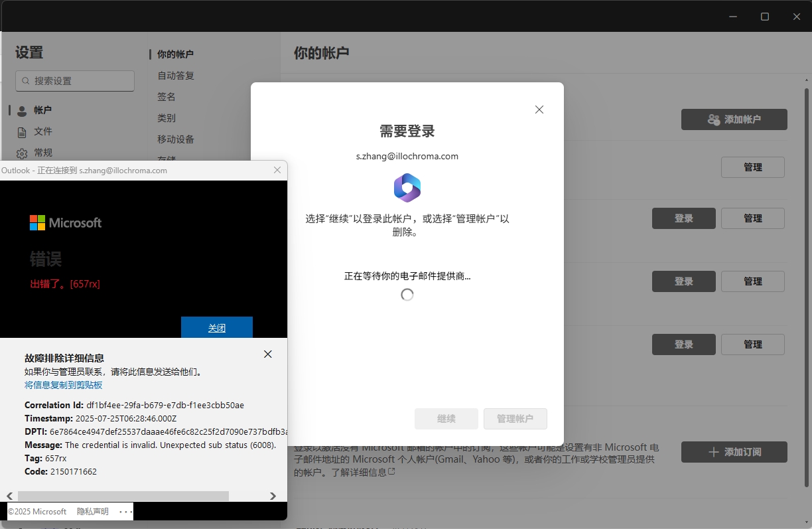Viewport: 812px width, 529px height.
Task: Dismiss the 故障排除详细信息 panel with X
Action: tap(268, 354)
